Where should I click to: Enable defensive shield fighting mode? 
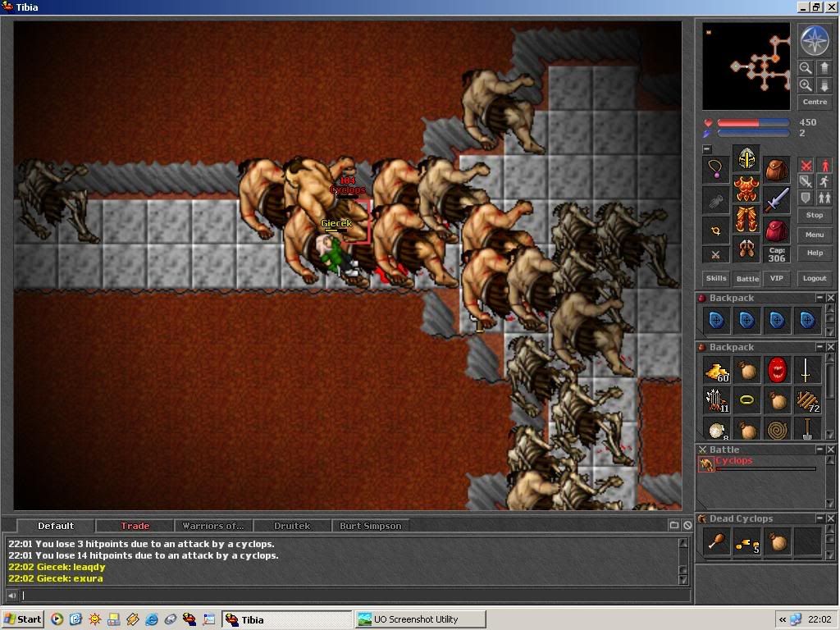tap(806, 198)
